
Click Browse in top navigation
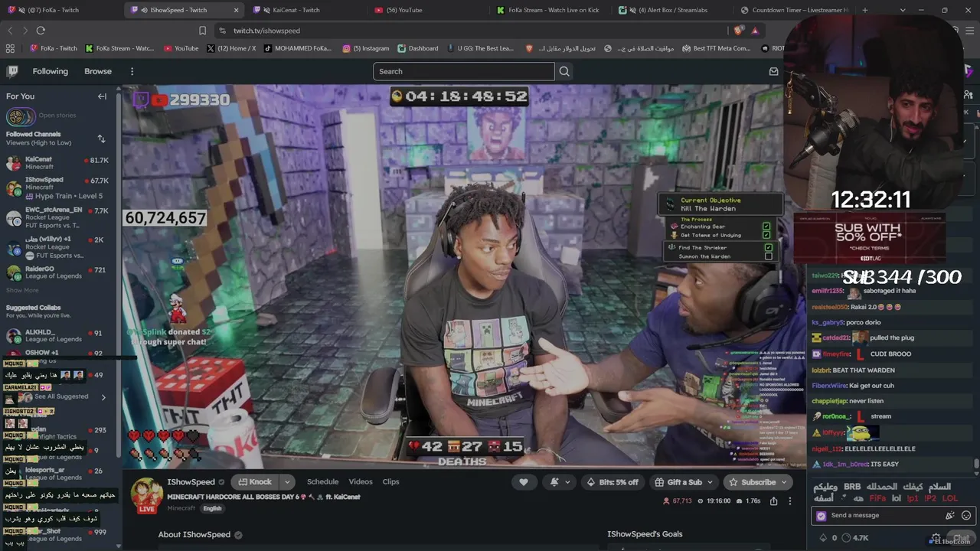click(x=98, y=71)
